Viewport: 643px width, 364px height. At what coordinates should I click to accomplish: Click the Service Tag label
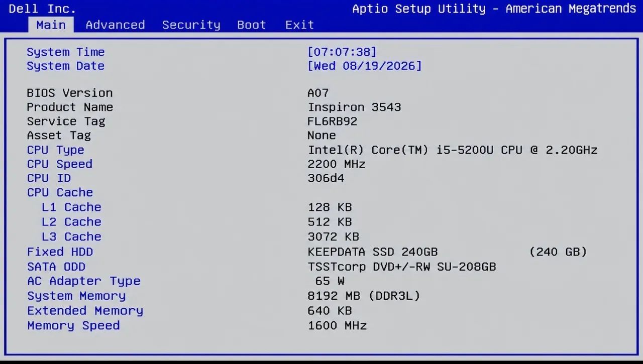[x=66, y=121]
